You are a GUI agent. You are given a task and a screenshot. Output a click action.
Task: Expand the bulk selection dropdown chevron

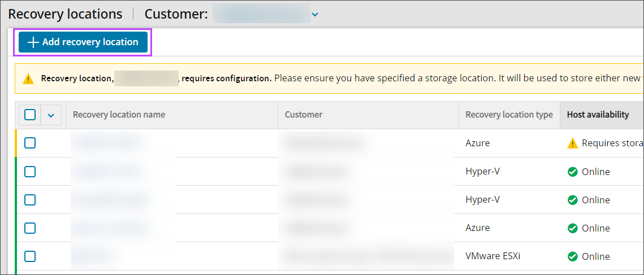[x=51, y=115]
